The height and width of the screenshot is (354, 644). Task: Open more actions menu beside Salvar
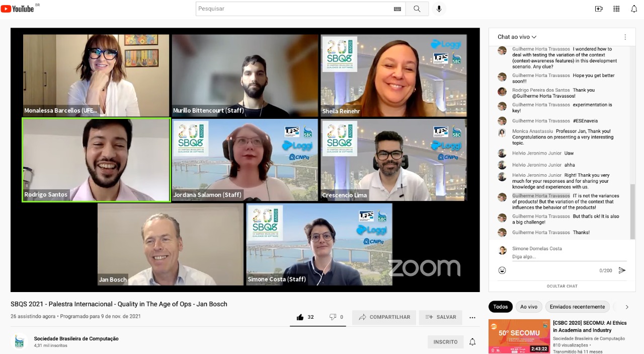[x=472, y=317]
